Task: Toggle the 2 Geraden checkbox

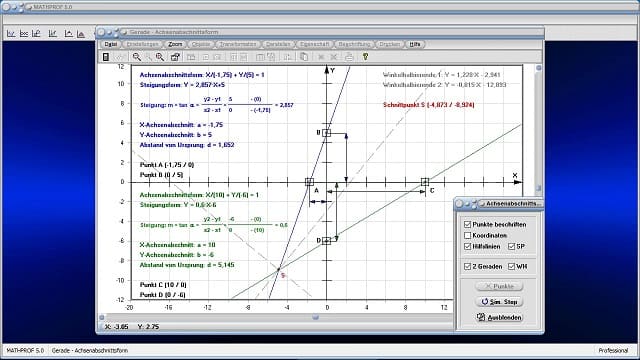Action: 468,266
